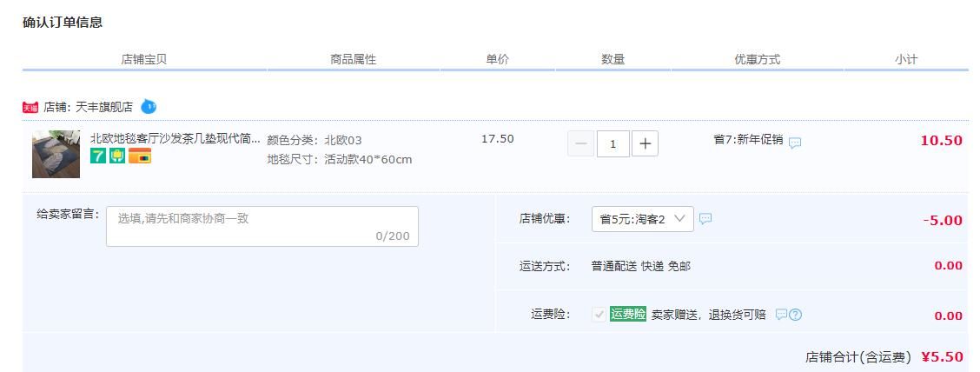Click the 给卖家留言 message text box

(262, 226)
